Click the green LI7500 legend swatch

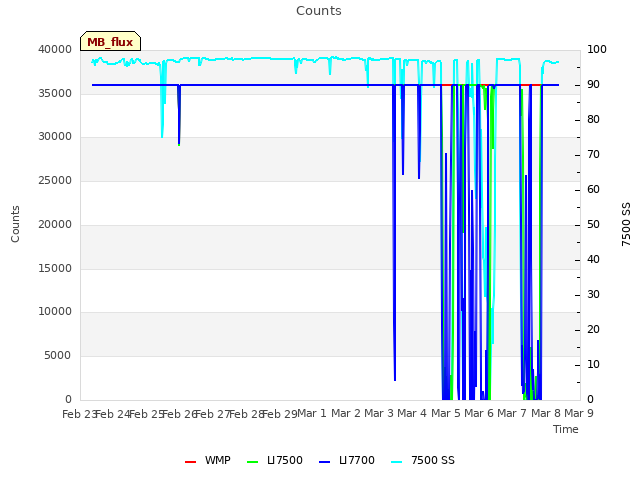(253, 462)
